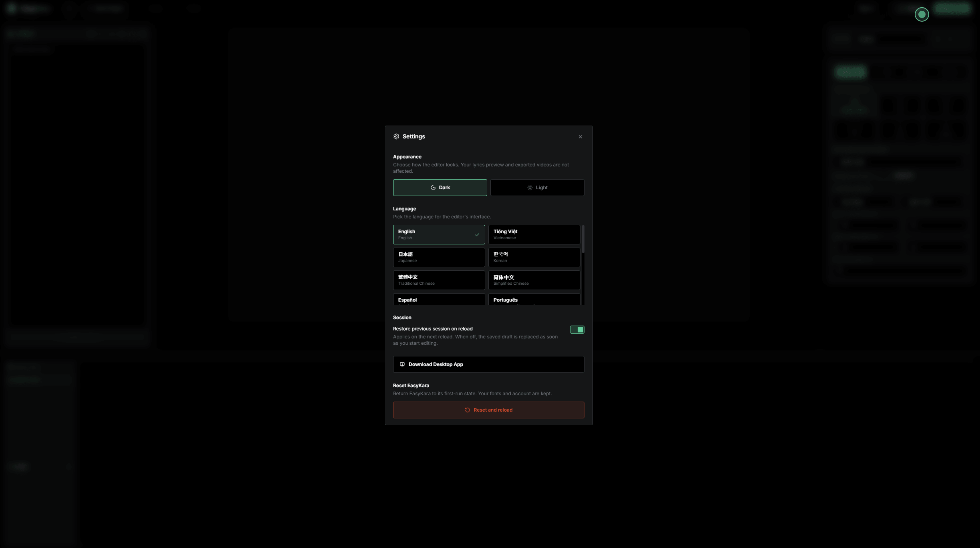Screen dimensions: 980x548
Task: Toggle restore previous session on reload
Action: (577, 330)
